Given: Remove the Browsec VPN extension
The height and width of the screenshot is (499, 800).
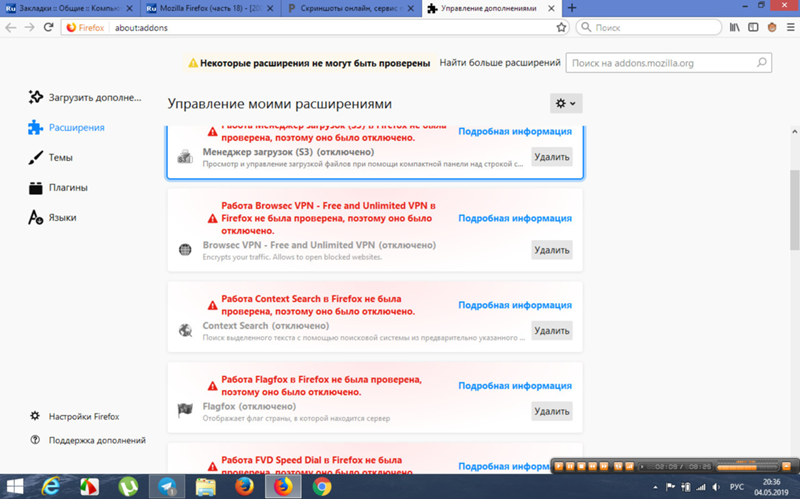Looking at the screenshot, I should pyautogui.click(x=551, y=250).
